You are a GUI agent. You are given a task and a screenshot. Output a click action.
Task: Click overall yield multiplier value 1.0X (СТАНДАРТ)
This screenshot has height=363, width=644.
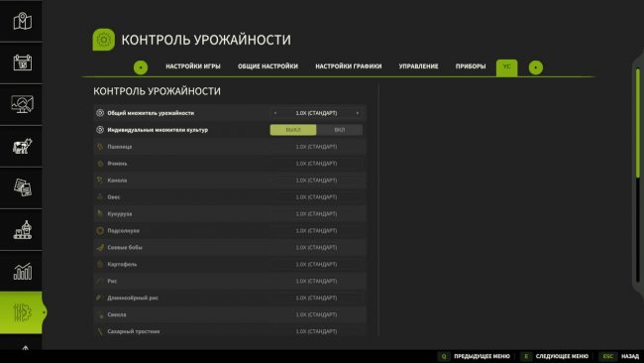pos(316,113)
